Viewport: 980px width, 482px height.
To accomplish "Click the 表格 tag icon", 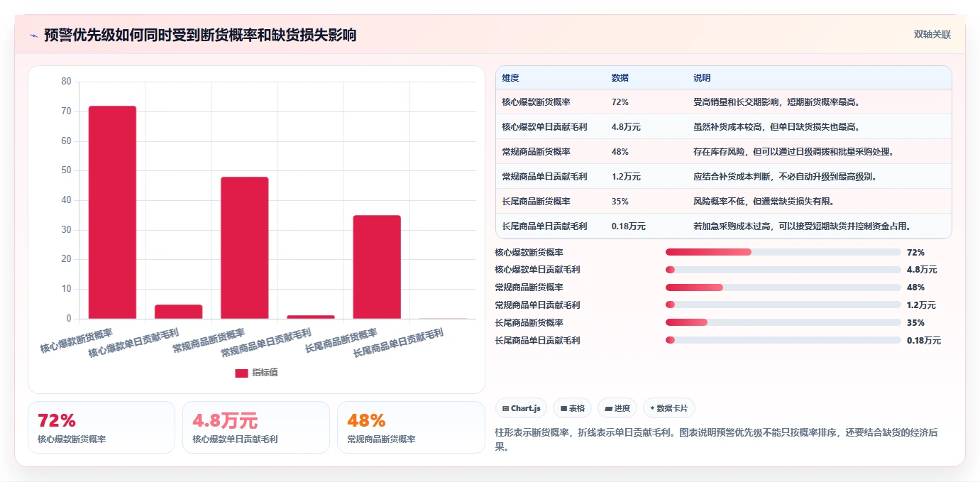I will pyautogui.click(x=563, y=408).
